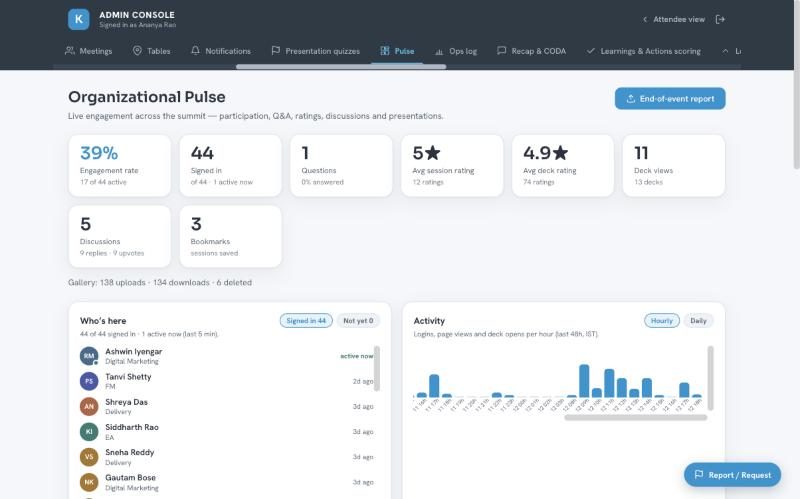The image size is (800, 499).
Task: Click the Activity chart vertical scrollbar
Action: pyautogui.click(x=710, y=378)
